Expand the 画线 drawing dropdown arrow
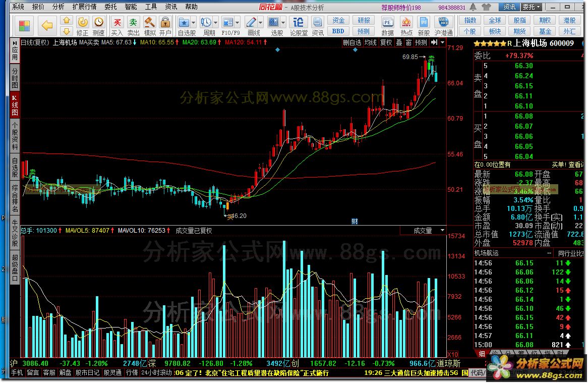The image size is (588, 383). (x=261, y=23)
